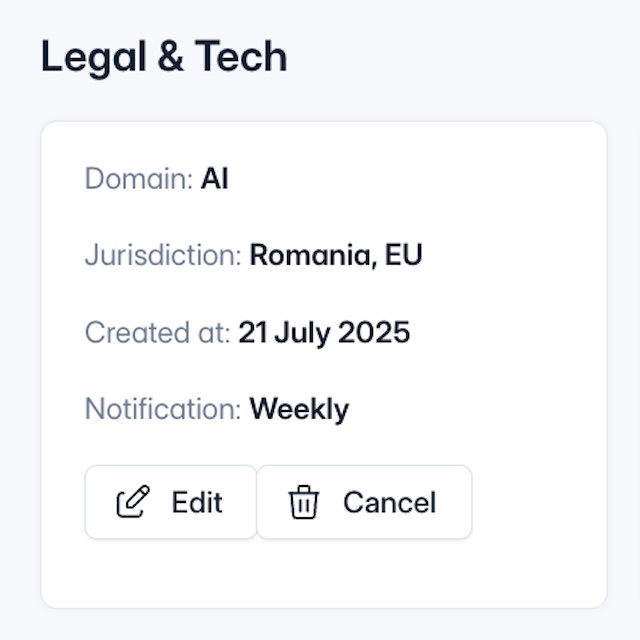Viewport: 640px width, 640px height.
Task: Click the "Created at:" label
Action: tap(158, 332)
